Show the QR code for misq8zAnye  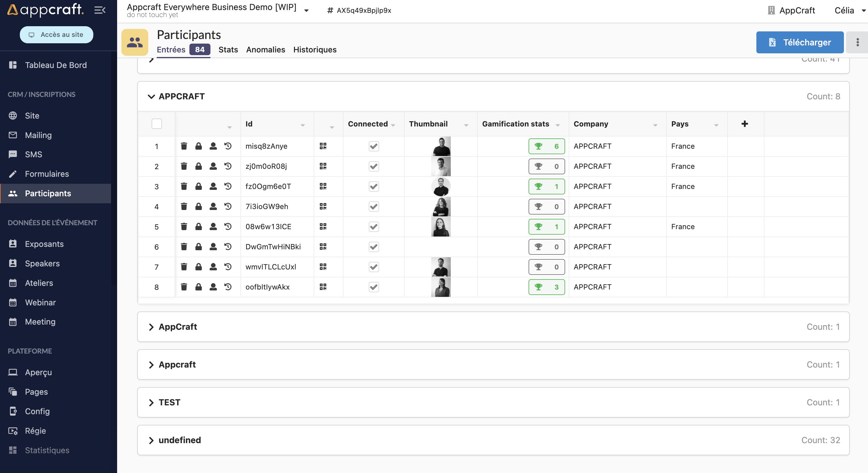click(323, 146)
